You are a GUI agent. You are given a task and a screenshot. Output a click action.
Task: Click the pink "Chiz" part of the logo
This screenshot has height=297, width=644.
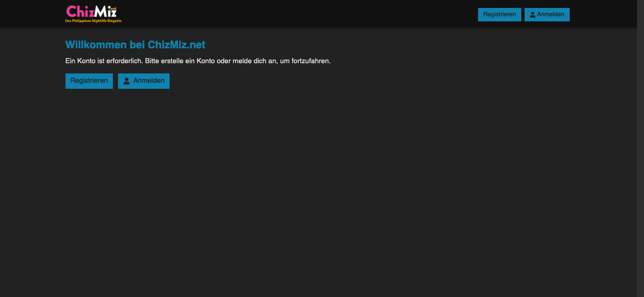click(79, 11)
